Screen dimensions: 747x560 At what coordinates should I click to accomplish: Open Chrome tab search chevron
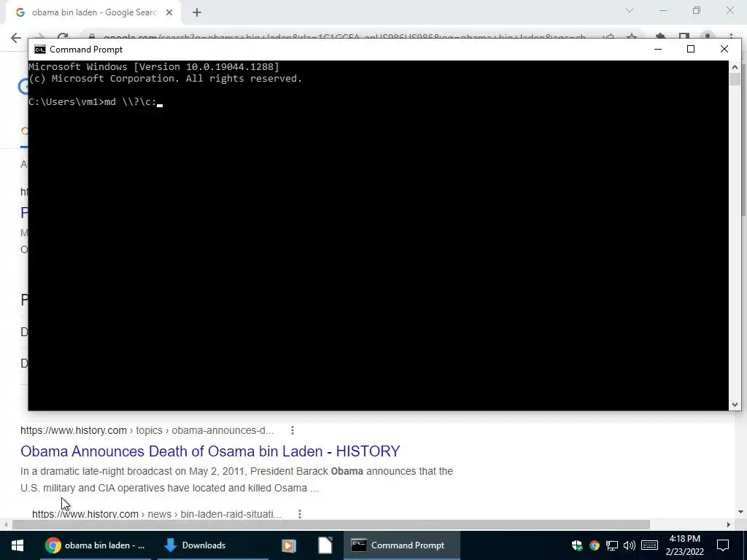(x=630, y=10)
